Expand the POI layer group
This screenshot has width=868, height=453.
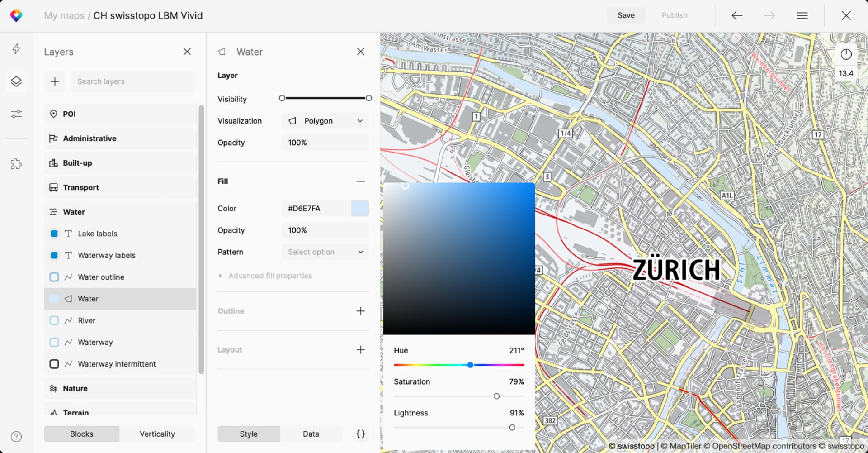120,114
